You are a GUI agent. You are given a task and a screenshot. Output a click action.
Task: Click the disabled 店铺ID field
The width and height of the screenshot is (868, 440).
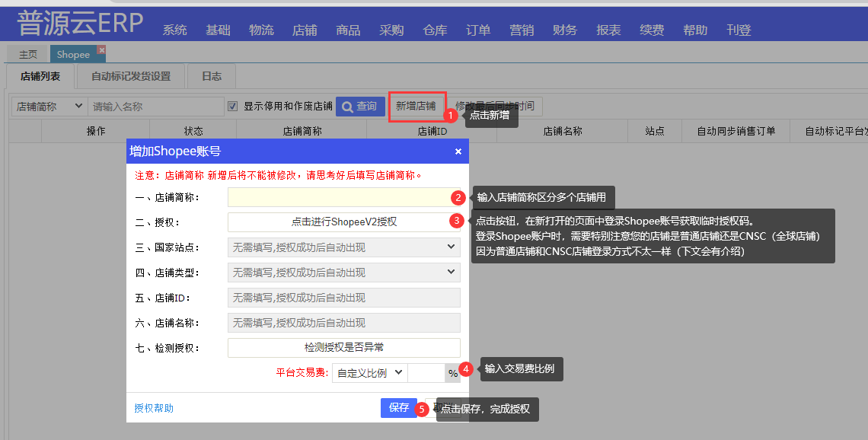[343, 298]
